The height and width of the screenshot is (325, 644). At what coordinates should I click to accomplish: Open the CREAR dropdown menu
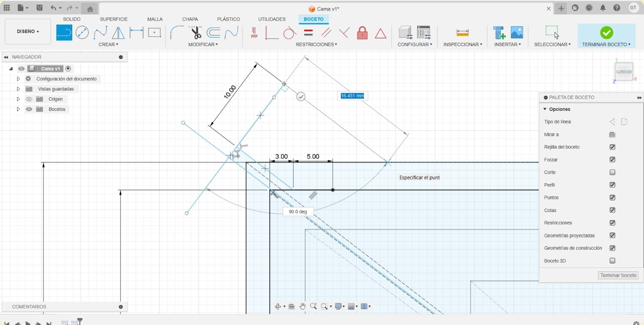[x=108, y=44]
